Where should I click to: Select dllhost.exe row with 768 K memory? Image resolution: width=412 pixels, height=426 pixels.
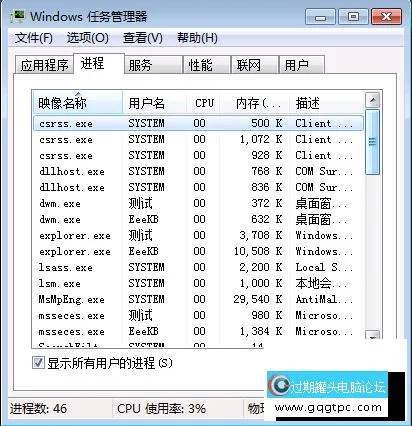click(198, 171)
